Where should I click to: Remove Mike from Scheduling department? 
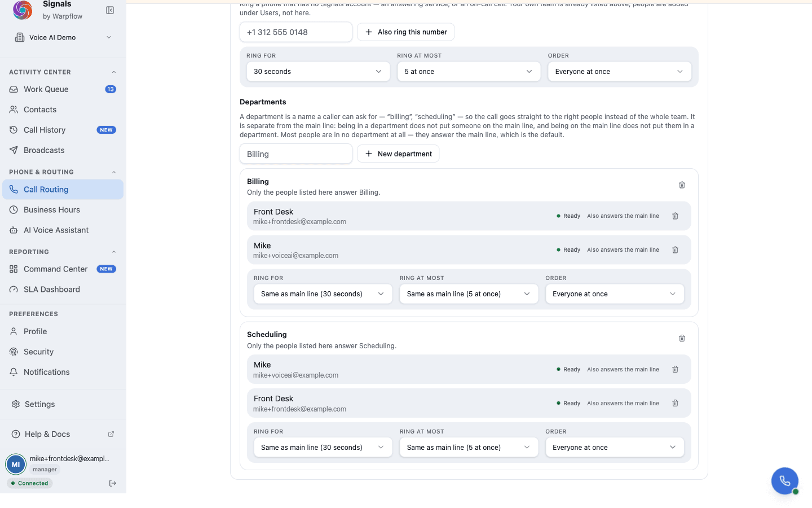click(x=675, y=369)
